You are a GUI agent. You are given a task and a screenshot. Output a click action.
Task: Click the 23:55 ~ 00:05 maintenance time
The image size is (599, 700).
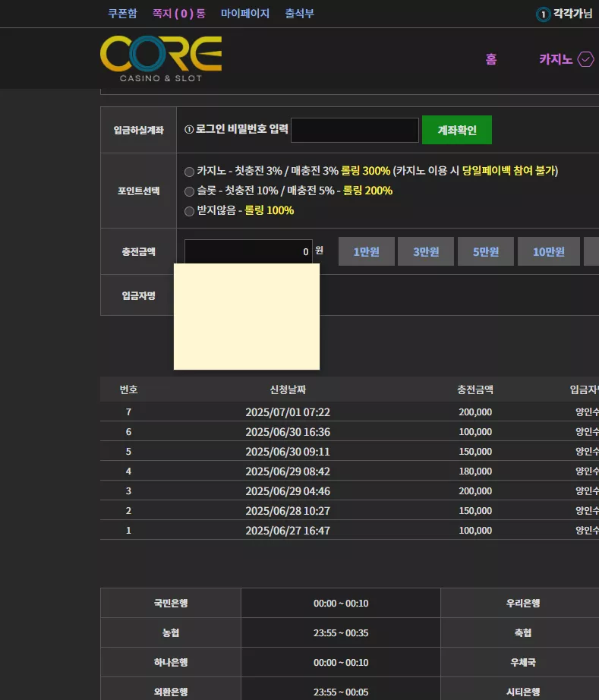click(x=341, y=692)
